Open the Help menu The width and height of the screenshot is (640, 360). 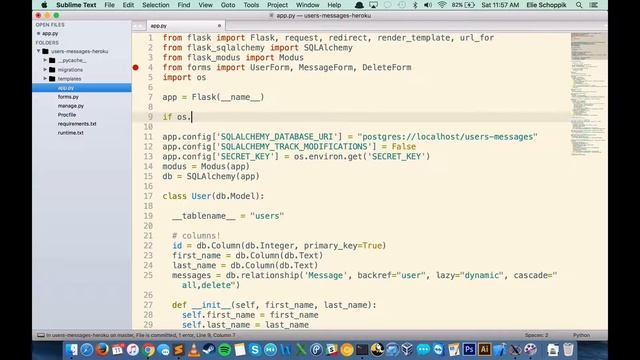coord(334,5)
